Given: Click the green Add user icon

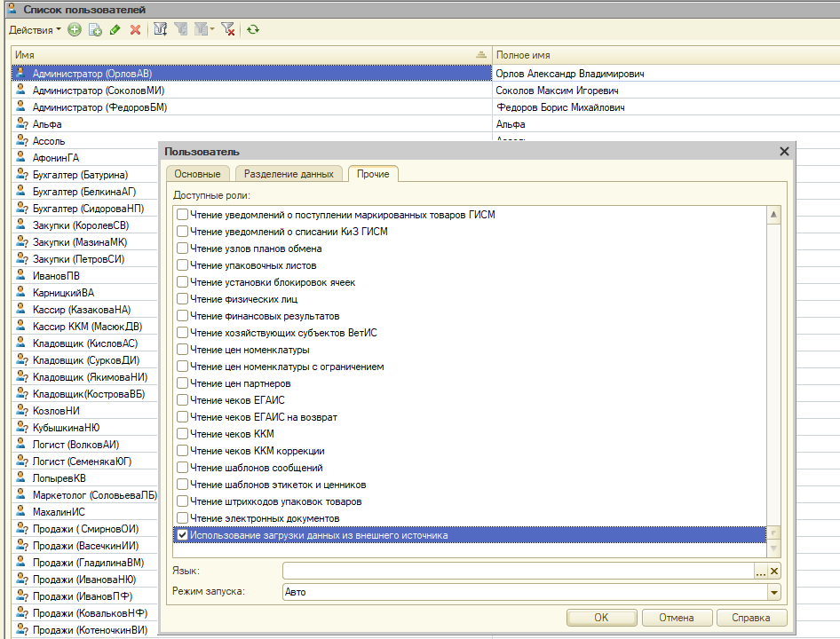Looking at the screenshot, I should click(75, 30).
